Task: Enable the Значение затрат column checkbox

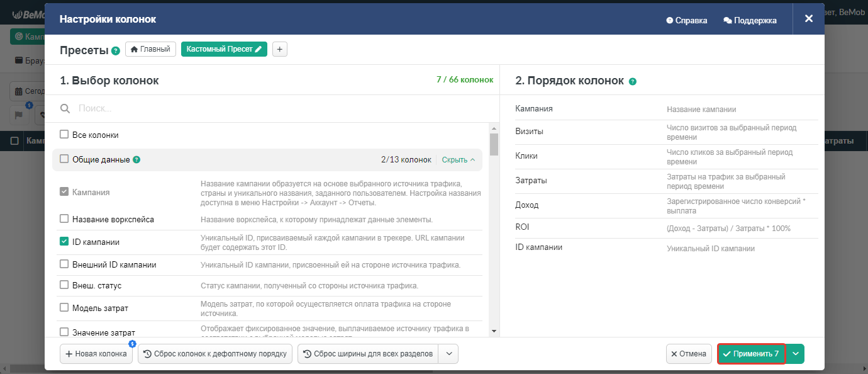Action: (x=64, y=332)
